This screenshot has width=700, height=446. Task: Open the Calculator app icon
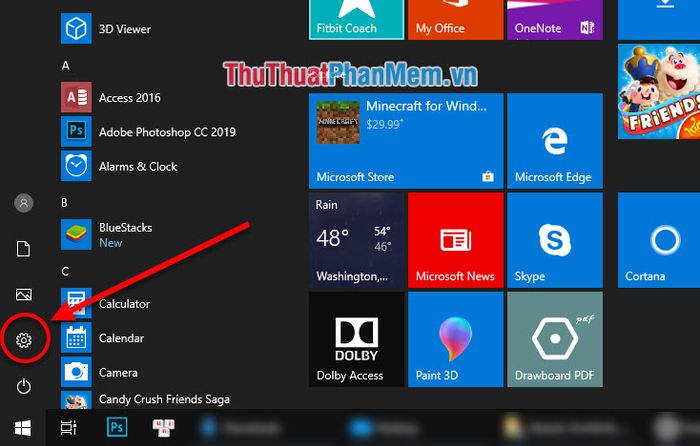[76, 303]
